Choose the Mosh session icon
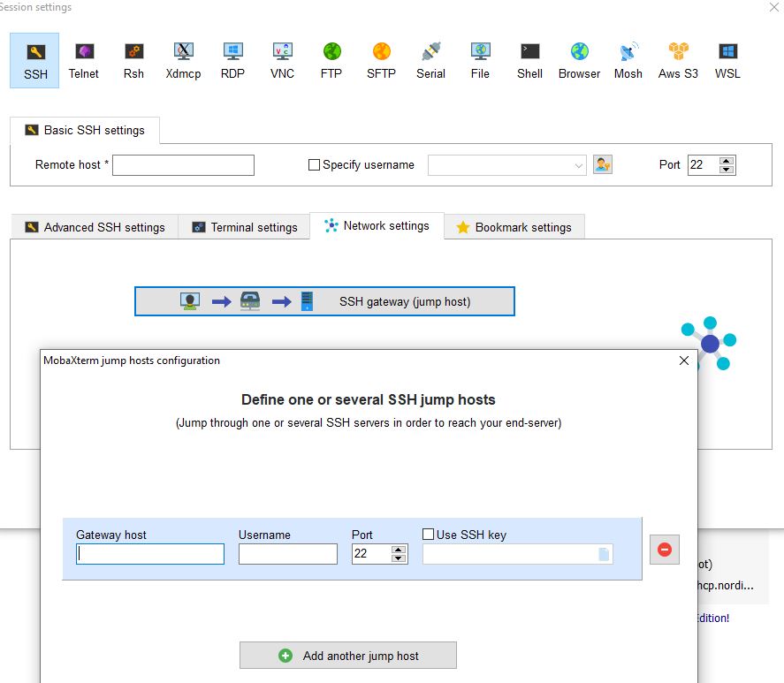The image size is (784, 683). [x=628, y=60]
